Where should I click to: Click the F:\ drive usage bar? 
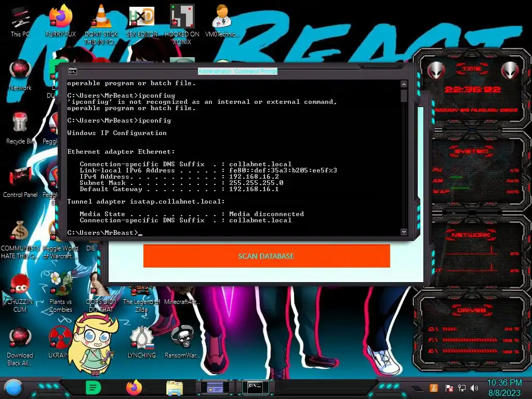(470, 340)
